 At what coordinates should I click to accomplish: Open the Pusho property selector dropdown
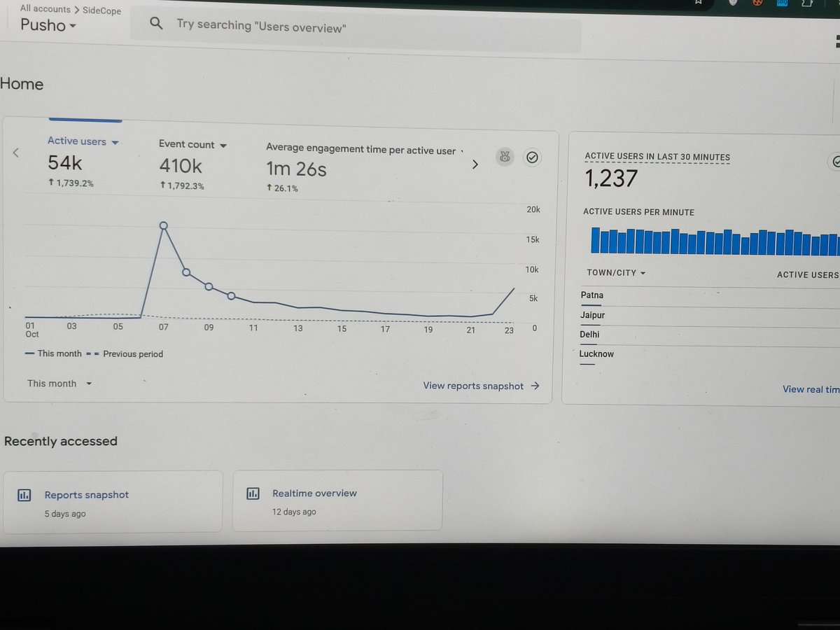(48, 25)
